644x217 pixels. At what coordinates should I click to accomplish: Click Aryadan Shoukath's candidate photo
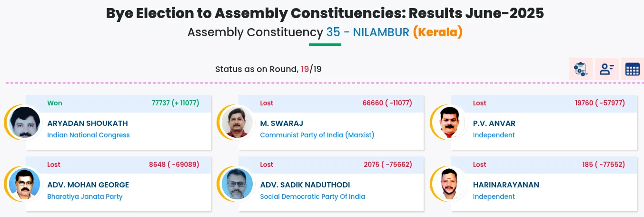click(24, 123)
